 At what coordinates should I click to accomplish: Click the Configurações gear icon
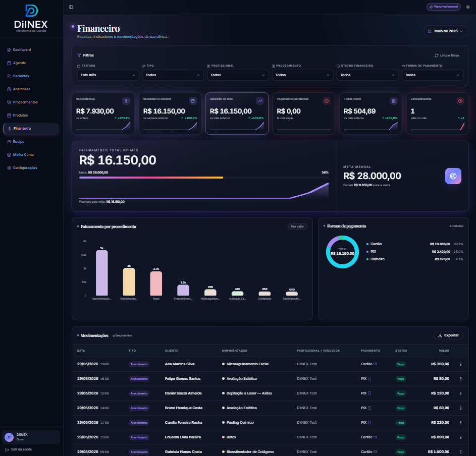tap(9, 168)
